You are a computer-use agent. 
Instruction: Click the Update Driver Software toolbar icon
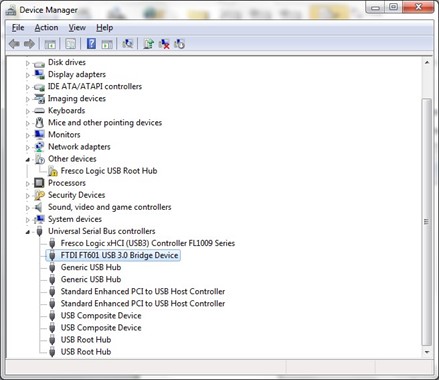point(148,44)
